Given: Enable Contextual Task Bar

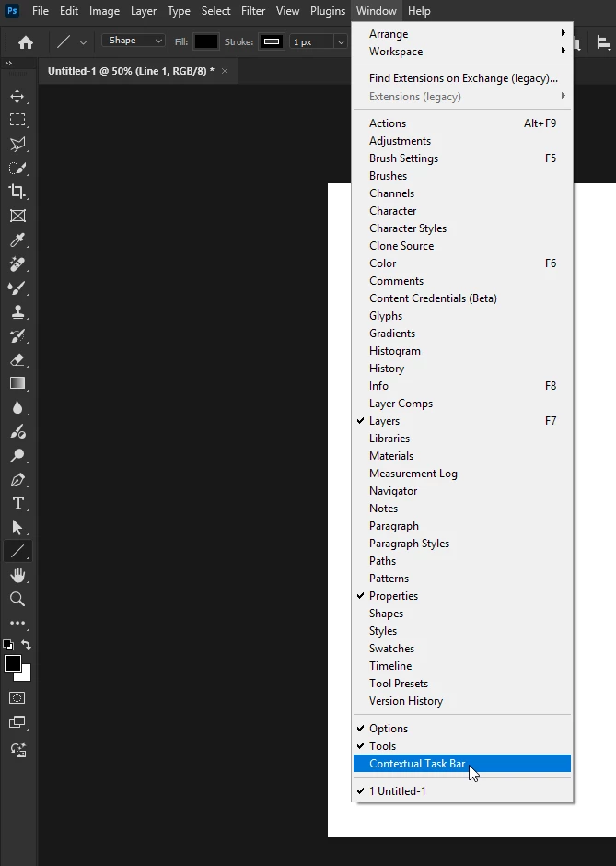Looking at the screenshot, I should pos(462,763).
